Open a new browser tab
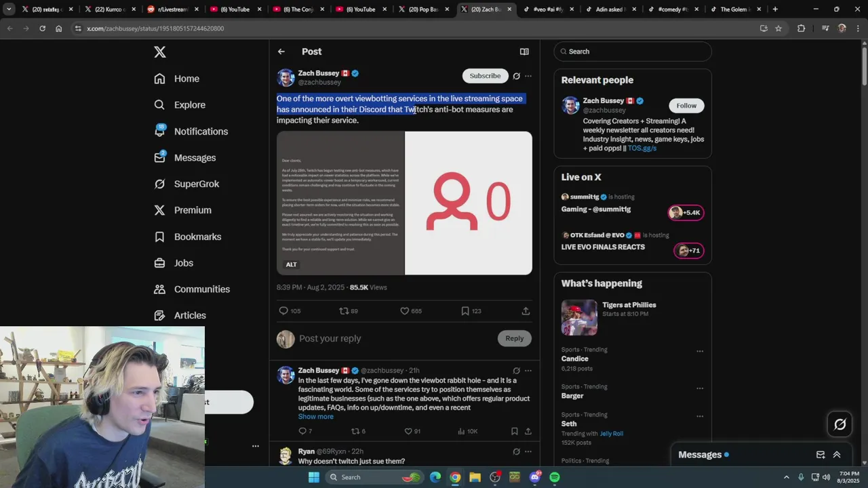This screenshot has width=868, height=488. click(775, 9)
